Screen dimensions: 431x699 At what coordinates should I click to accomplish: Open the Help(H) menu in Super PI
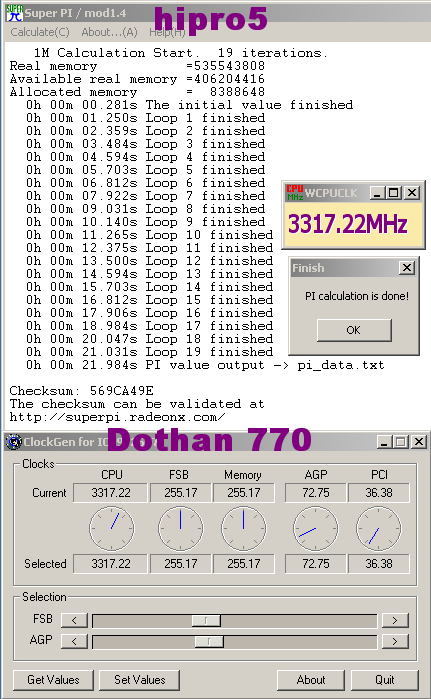click(167, 32)
